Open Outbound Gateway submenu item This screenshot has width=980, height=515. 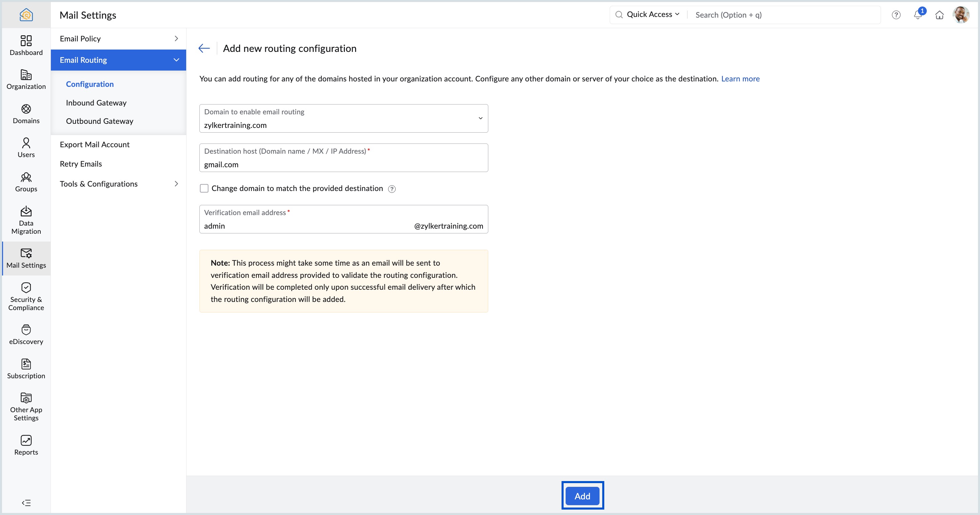[99, 121]
